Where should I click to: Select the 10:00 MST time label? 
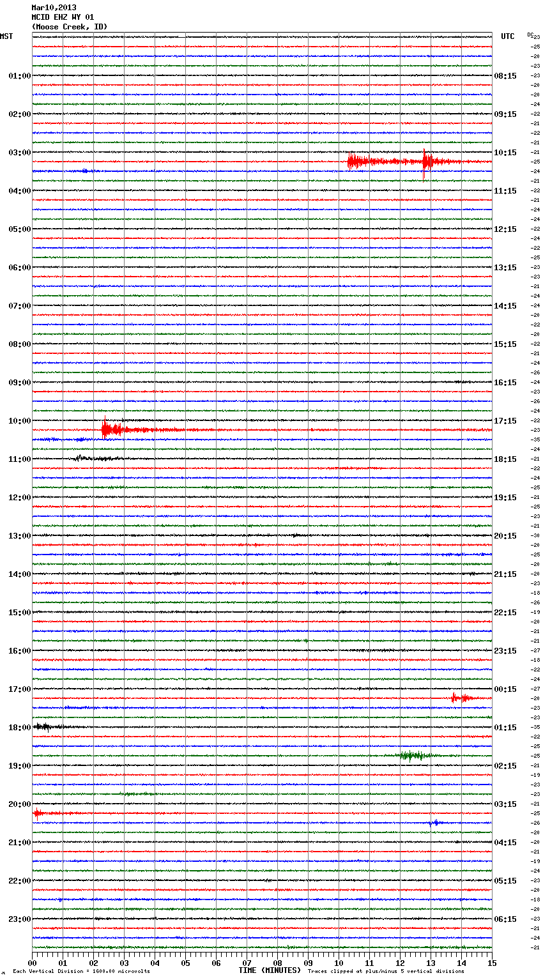[x=20, y=421]
